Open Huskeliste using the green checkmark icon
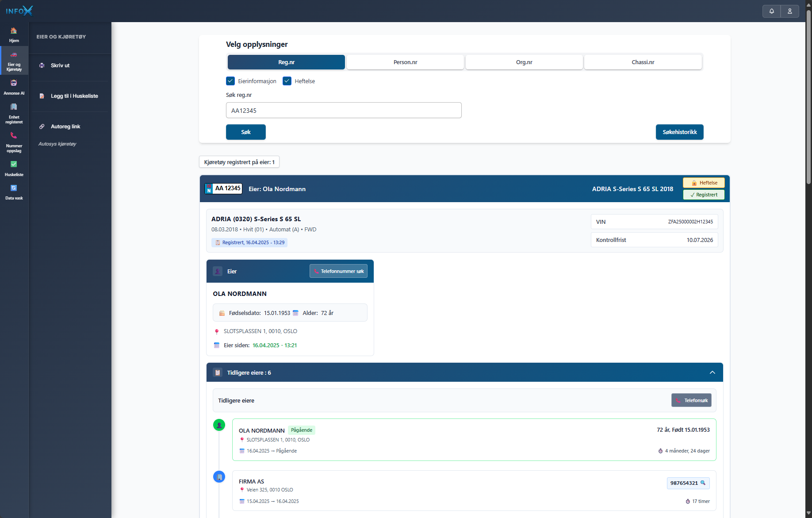This screenshot has height=518, width=812. pos(14,165)
